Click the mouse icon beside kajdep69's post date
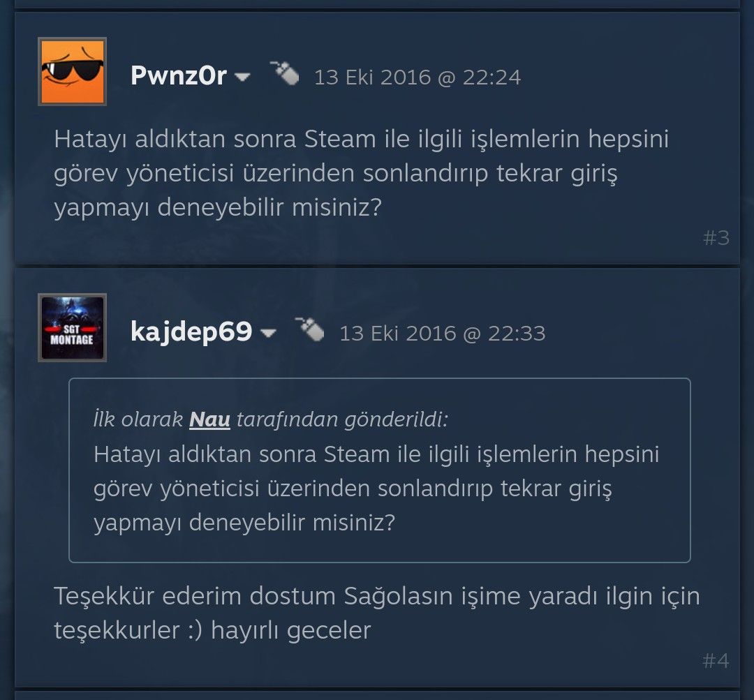Viewport: 754px width, 700px height. [310, 329]
